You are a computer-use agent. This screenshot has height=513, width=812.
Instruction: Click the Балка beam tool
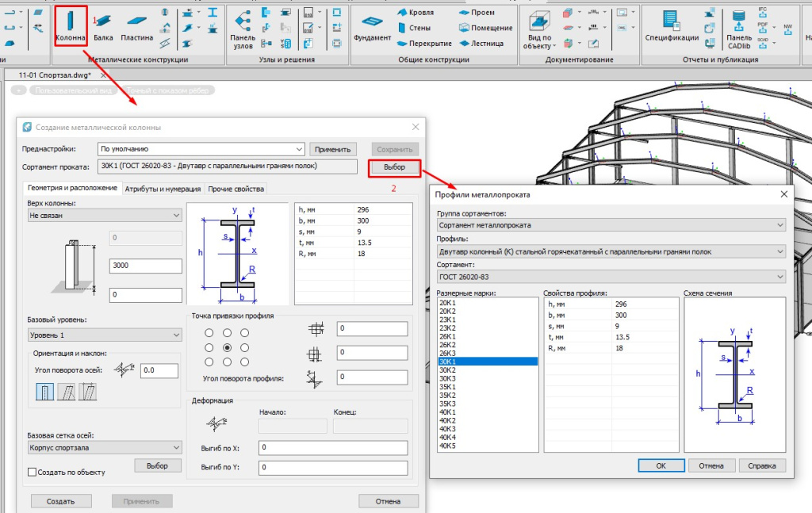pyautogui.click(x=103, y=24)
